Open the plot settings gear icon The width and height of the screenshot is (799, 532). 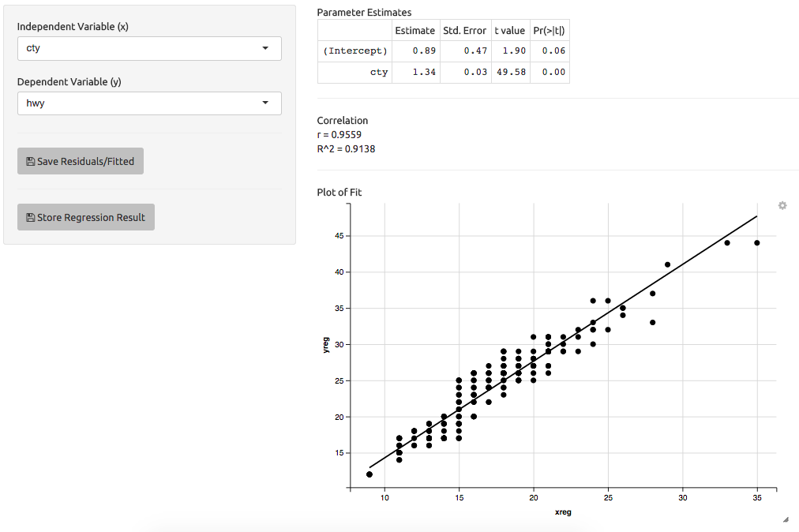click(782, 205)
